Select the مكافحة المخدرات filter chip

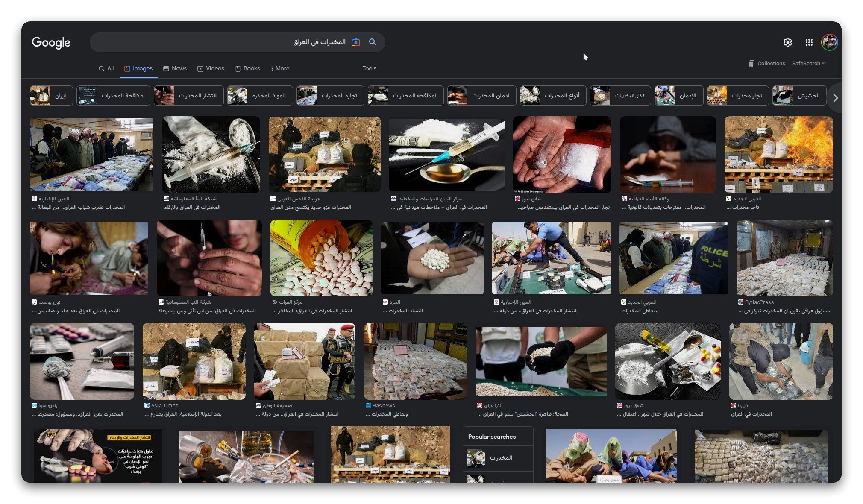pos(113,96)
